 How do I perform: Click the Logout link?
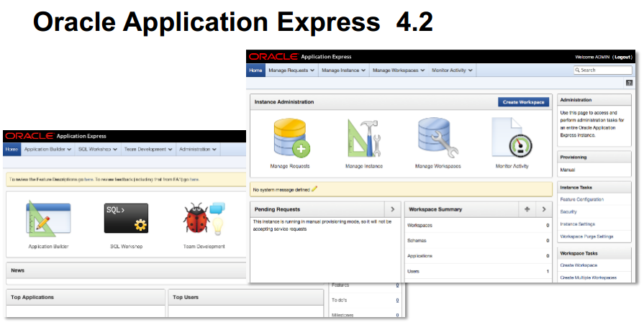point(622,57)
